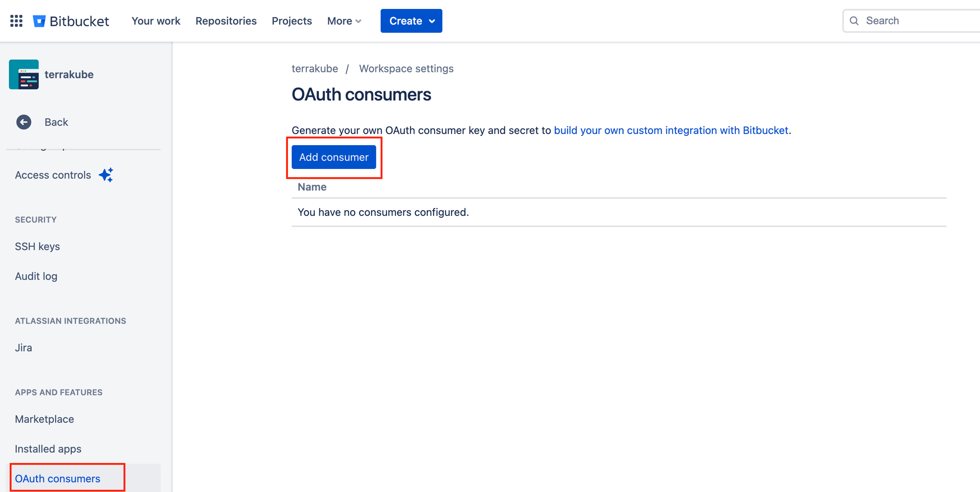This screenshot has height=492, width=980.
Task: Open Audit log in the sidebar
Action: 36,276
